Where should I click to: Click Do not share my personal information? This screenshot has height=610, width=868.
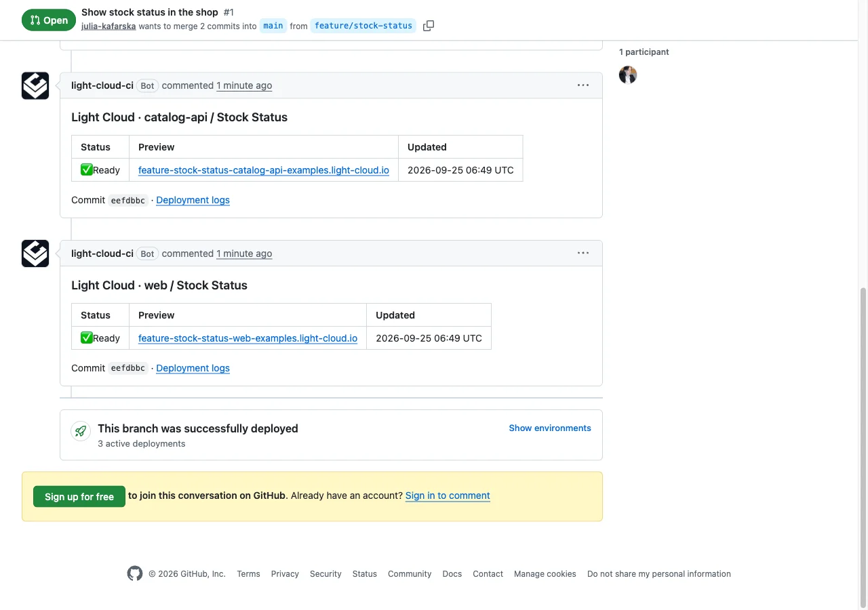659,574
